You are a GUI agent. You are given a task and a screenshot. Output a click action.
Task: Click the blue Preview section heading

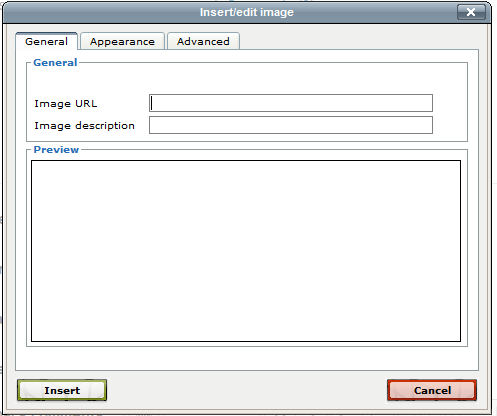pos(56,149)
